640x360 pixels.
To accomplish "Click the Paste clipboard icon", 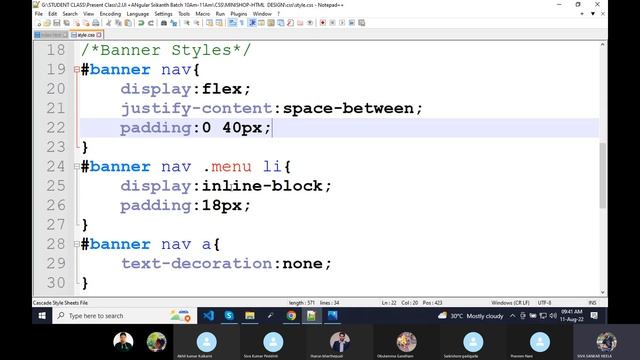I will tap(128, 23).
